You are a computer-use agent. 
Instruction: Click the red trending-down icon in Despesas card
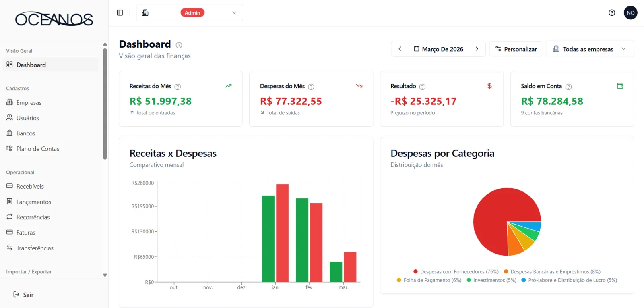(x=359, y=86)
